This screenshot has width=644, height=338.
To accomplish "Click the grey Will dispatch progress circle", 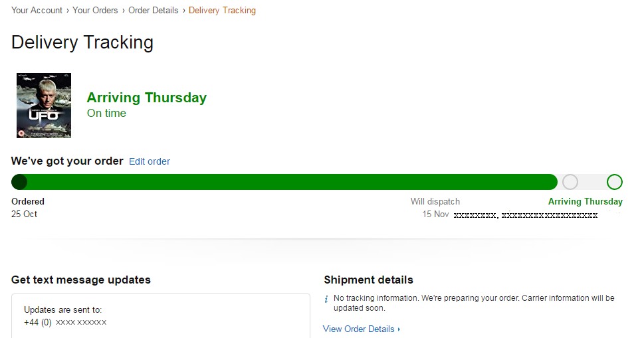I will [570, 182].
